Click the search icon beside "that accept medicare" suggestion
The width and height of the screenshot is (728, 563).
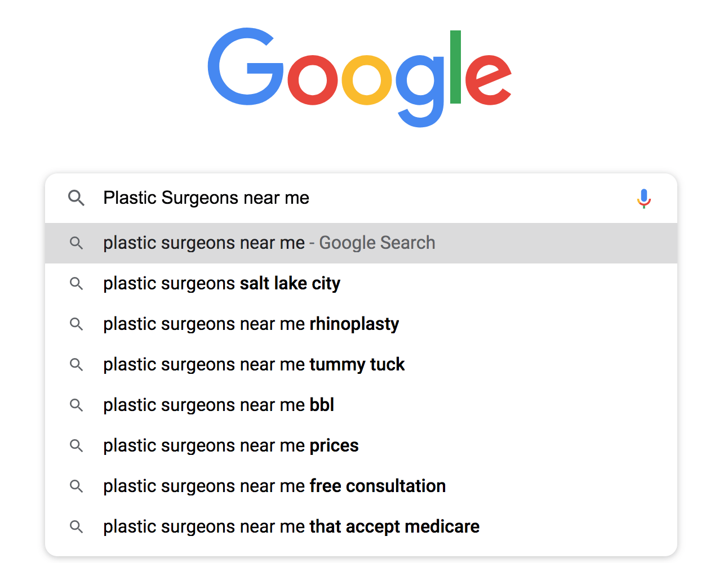click(x=77, y=526)
